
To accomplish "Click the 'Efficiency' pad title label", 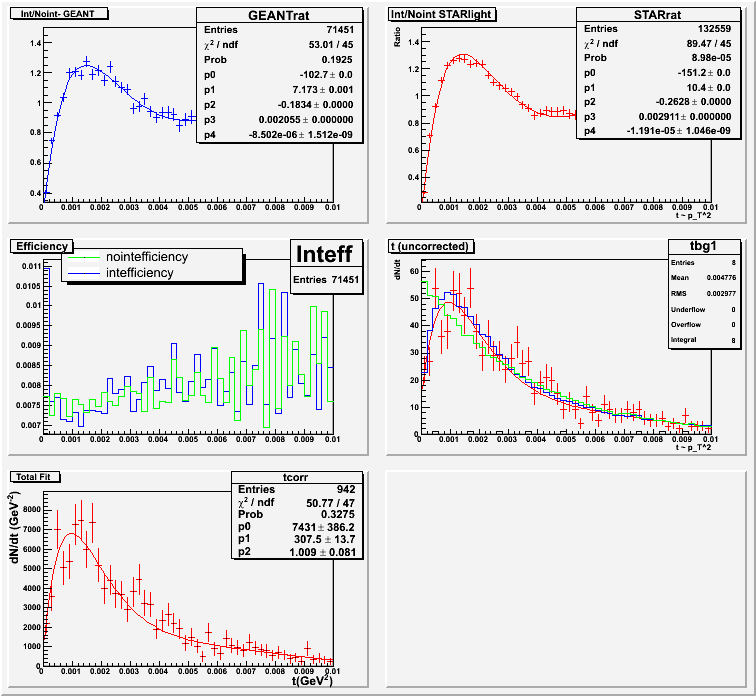I will 41,245.
